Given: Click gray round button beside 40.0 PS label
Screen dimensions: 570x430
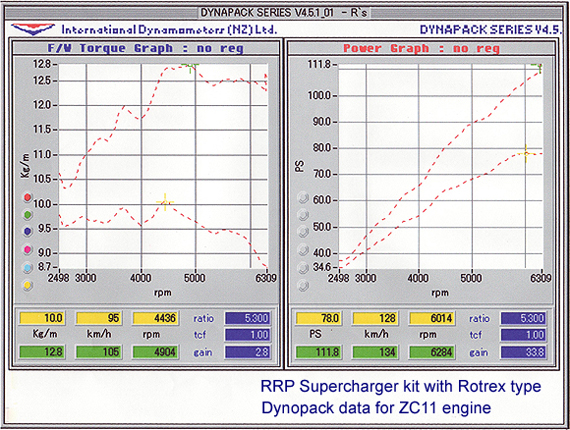Looking at the screenshot, I should 303,250.
